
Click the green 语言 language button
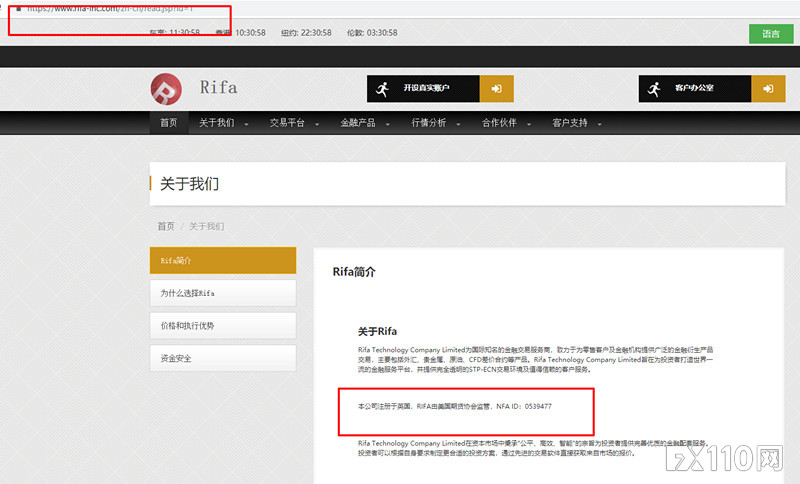771,34
